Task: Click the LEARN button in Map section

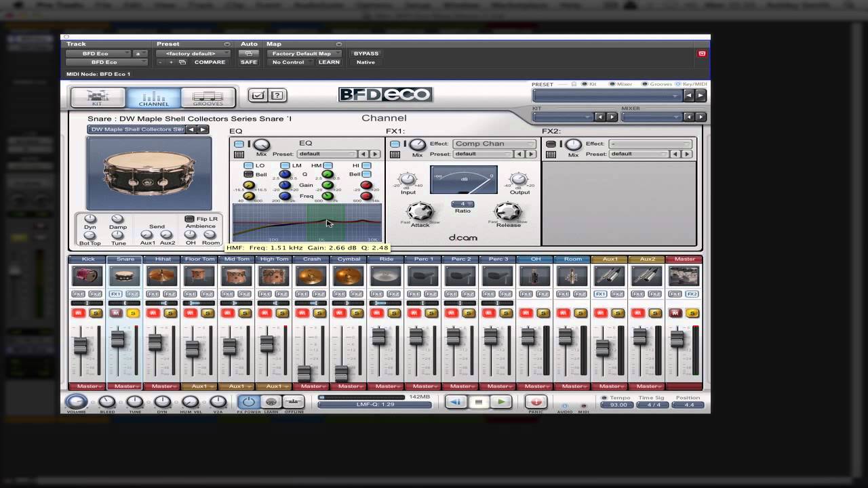Action: click(329, 62)
